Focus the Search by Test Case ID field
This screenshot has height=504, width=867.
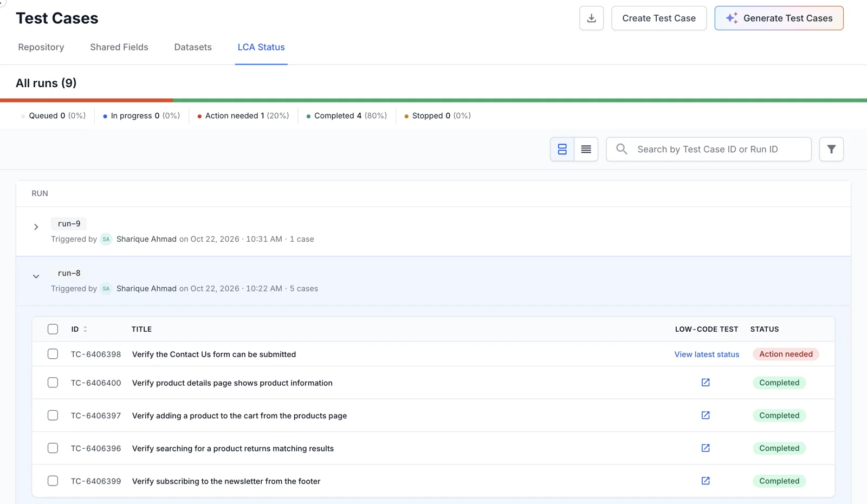click(x=708, y=149)
